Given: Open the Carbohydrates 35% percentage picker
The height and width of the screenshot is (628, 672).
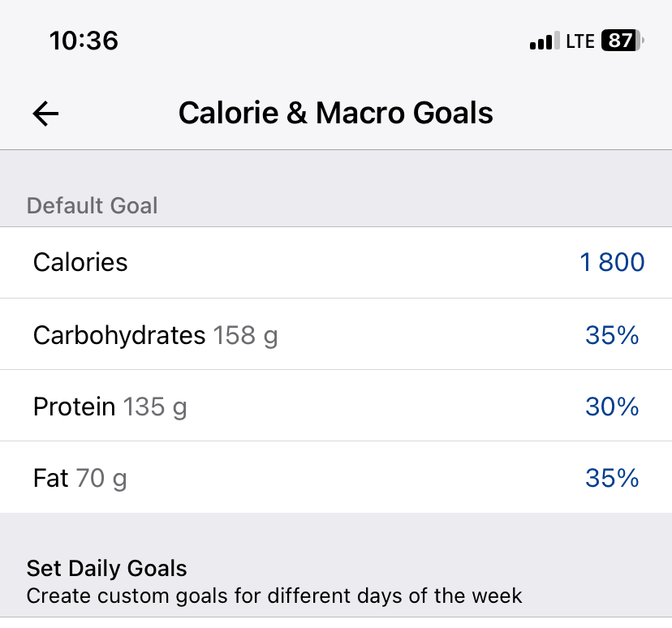Looking at the screenshot, I should [612, 335].
